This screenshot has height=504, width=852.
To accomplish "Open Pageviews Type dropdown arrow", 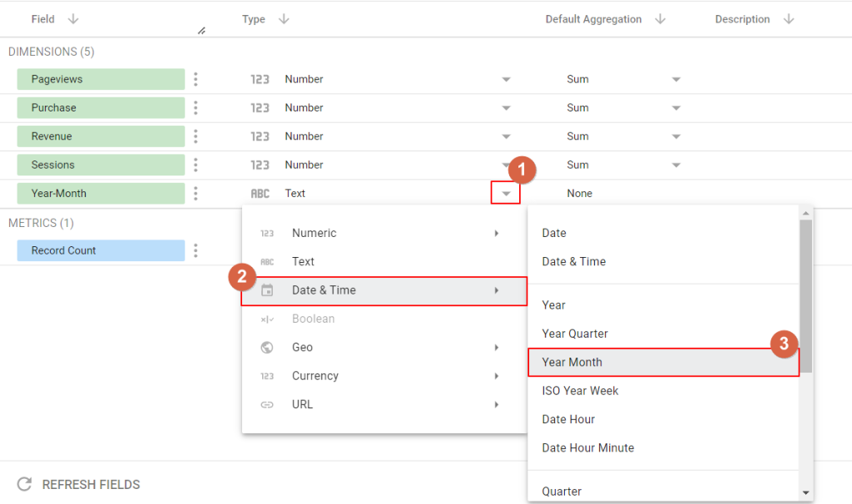I will [506, 80].
